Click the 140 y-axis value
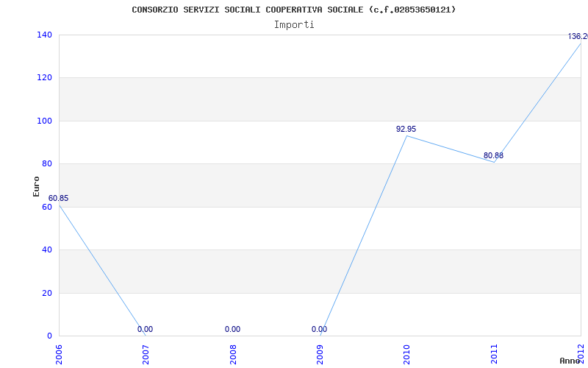 [x=44, y=35]
